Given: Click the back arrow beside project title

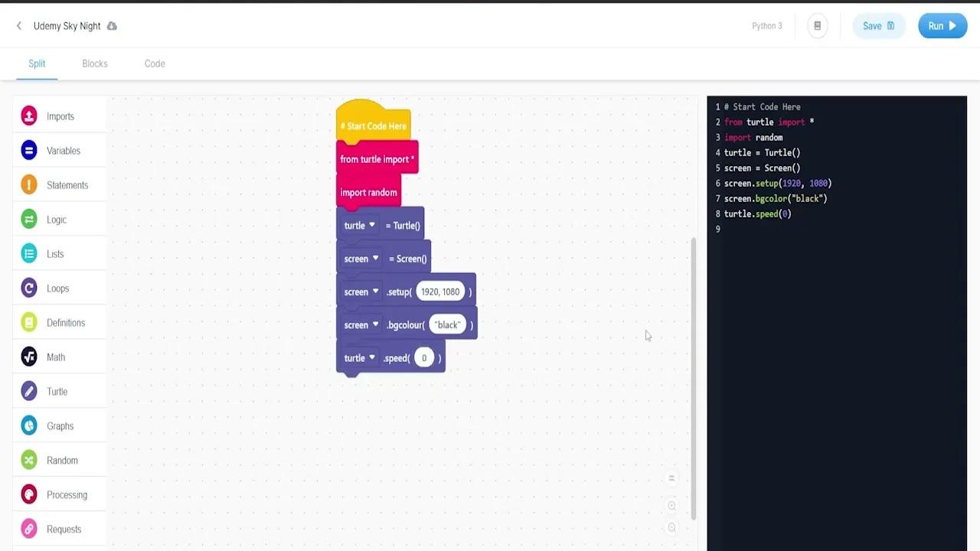Looking at the screenshot, I should [19, 26].
